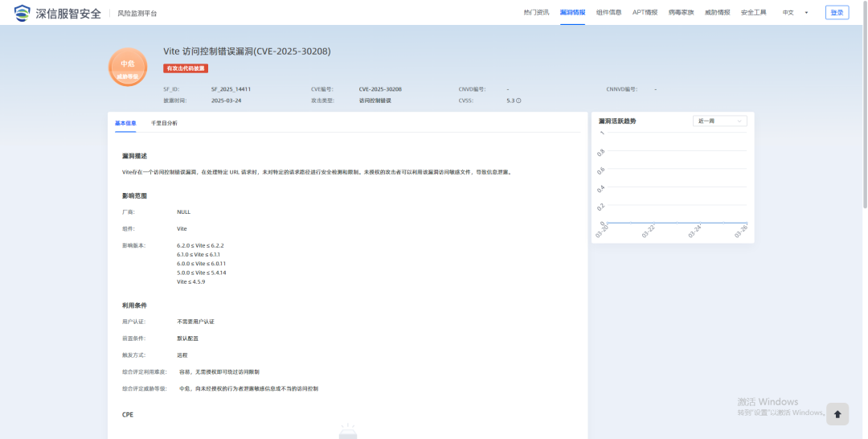868x439 pixels.
Task: Switch to the 基本信息 tab
Action: 125,123
